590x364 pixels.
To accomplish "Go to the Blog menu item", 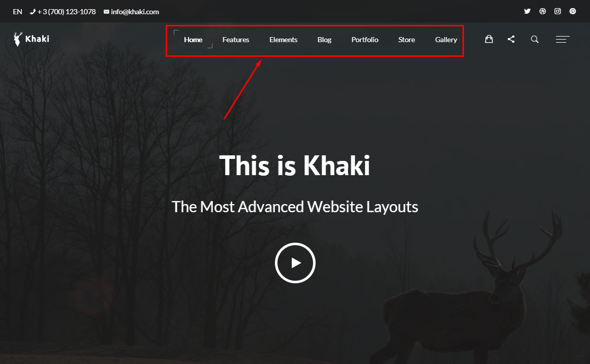I will tap(324, 40).
